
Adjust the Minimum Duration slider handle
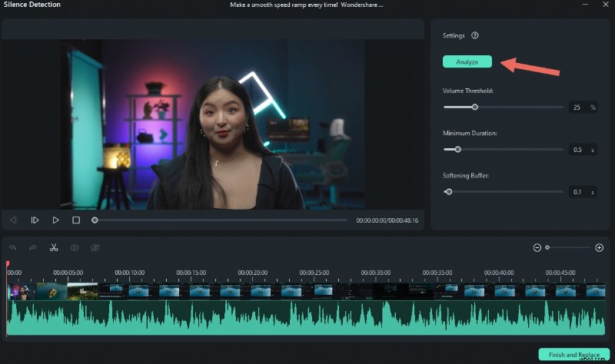pos(457,149)
